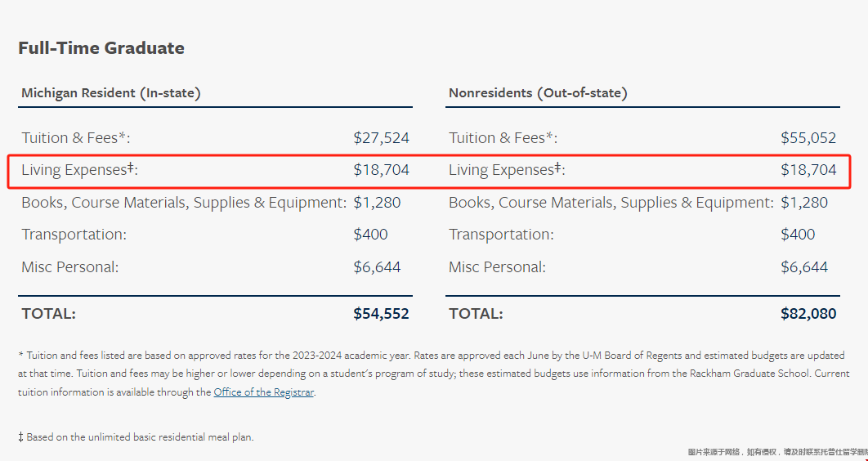868x461 pixels.
Task: Click the out-of-state TOTAL $82,080
Action: click(x=808, y=314)
